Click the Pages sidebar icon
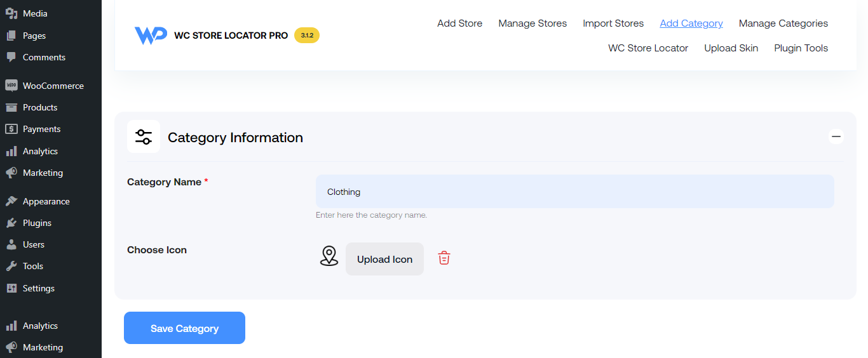 coord(11,36)
